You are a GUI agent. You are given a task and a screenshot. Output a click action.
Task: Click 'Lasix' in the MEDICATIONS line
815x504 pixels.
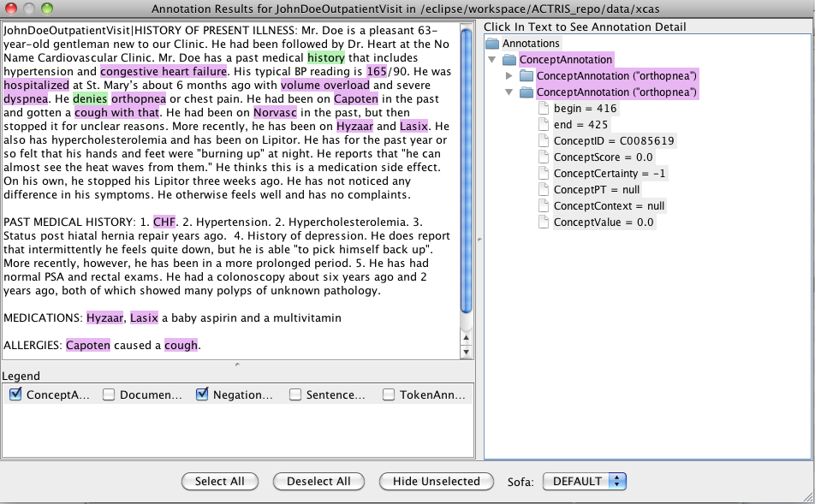tap(144, 317)
